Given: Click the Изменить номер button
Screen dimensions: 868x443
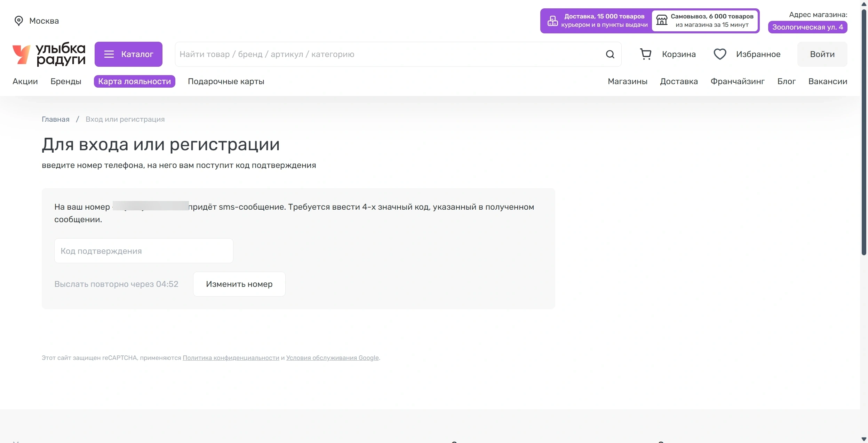Looking at the screenshot, I should pyautogui.click(x=239, y=284).
